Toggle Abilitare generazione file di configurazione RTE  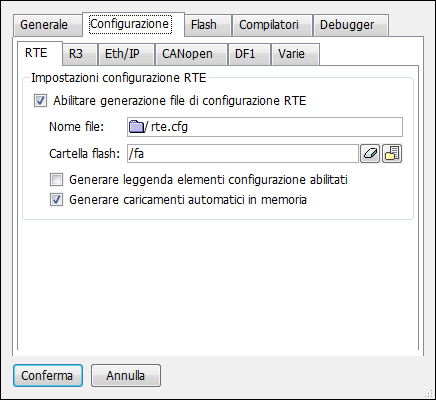pyautogui.click(x=40, y=101)
